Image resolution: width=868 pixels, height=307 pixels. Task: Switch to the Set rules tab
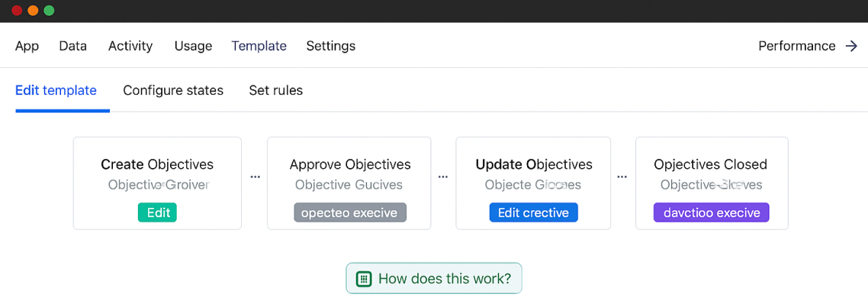275,90
